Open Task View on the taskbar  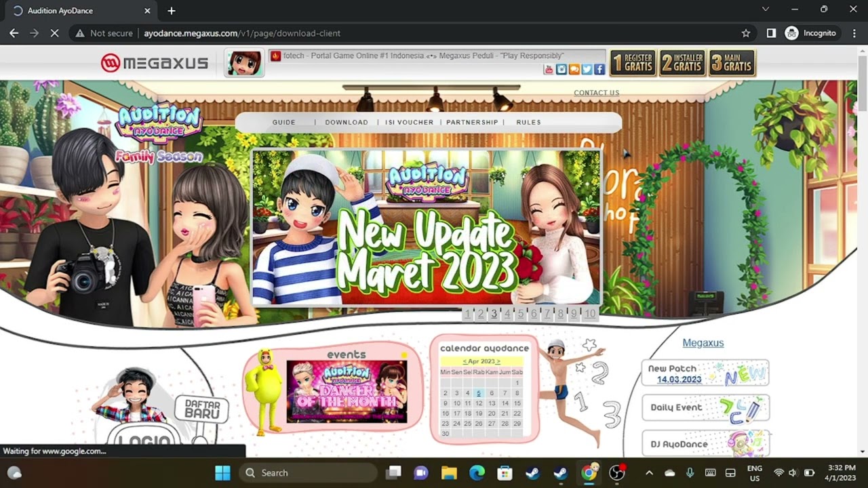[393, 472]
